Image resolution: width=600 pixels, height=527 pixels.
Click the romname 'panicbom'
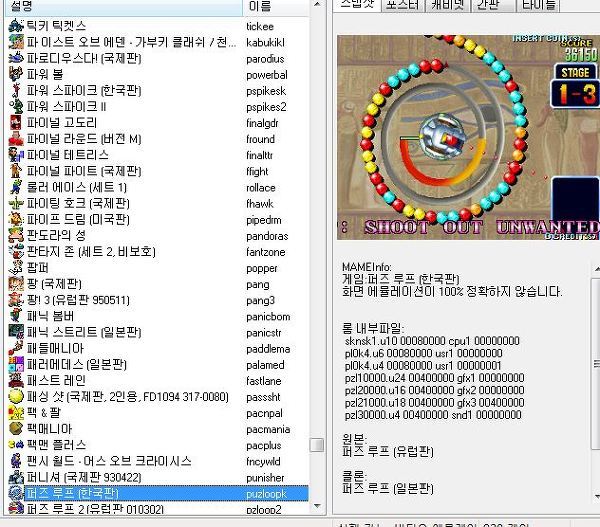268,317
